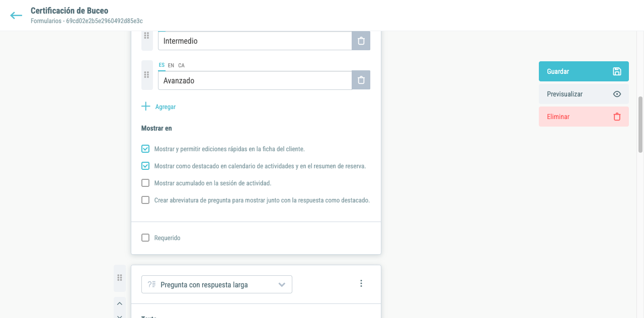644x318 pixels.
Task: Delete the Avanzado option with trash icon
Action: pyautogui.click(x=361, y=80)
